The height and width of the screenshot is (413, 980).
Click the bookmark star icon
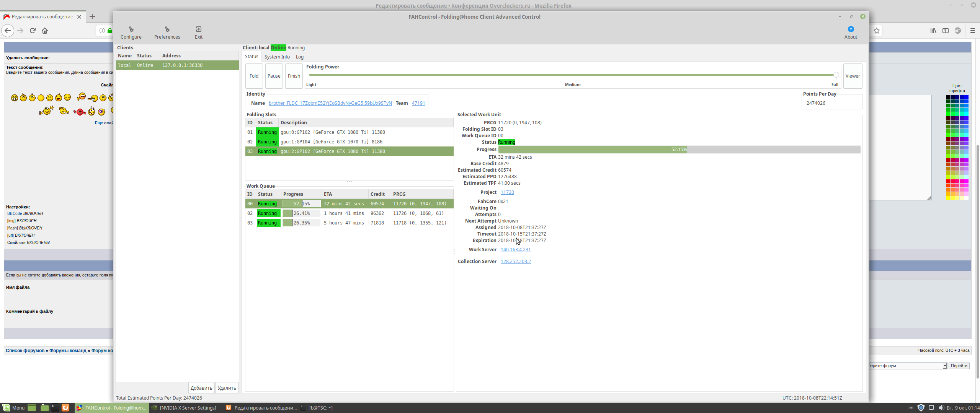(x=877, y=31)
